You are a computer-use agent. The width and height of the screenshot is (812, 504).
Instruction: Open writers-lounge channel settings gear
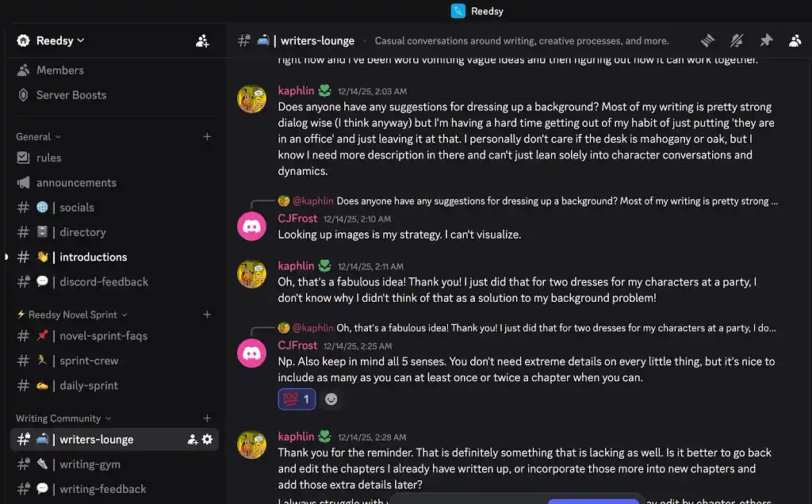pos(208,439)
